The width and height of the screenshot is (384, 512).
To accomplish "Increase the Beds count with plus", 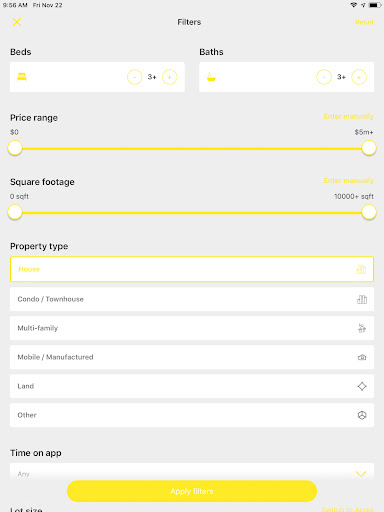I will pos(169,77).
